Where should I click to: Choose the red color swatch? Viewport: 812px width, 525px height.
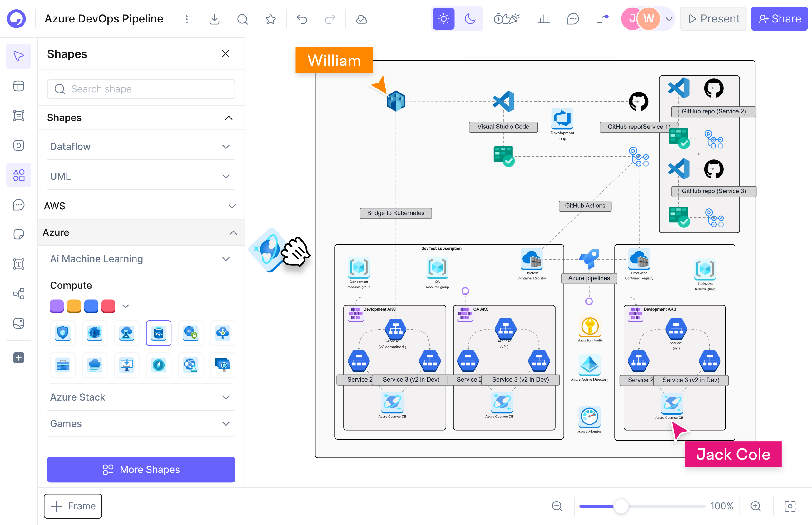(108, 306)
